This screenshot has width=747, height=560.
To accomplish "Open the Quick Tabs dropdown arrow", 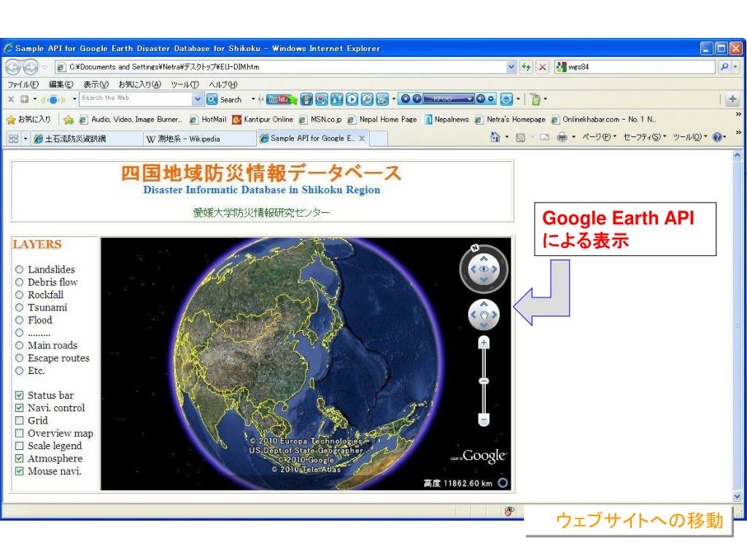I will (26, 139).
